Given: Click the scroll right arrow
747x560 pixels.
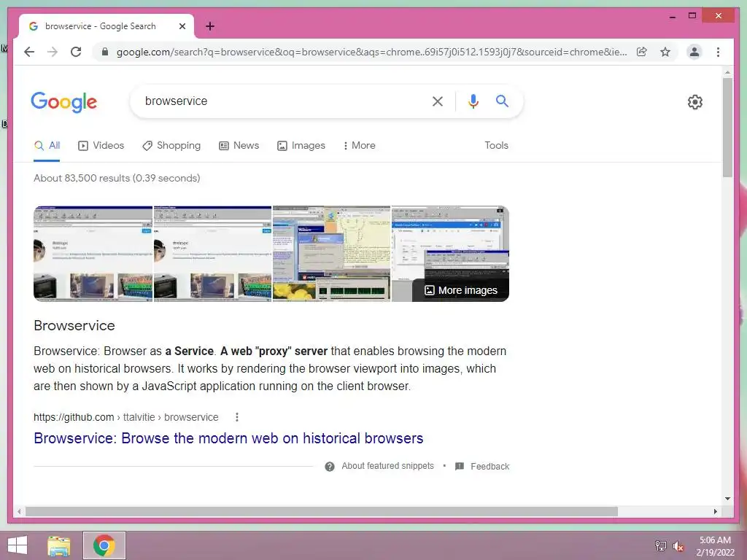Looking at the screenshot, I should (x=715, y=511).
